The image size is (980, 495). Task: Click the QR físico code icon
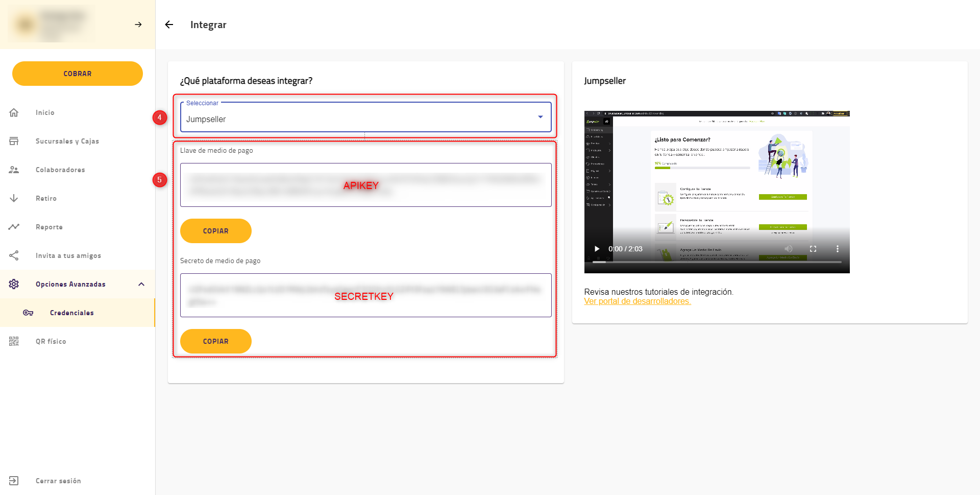pos(14,341)
